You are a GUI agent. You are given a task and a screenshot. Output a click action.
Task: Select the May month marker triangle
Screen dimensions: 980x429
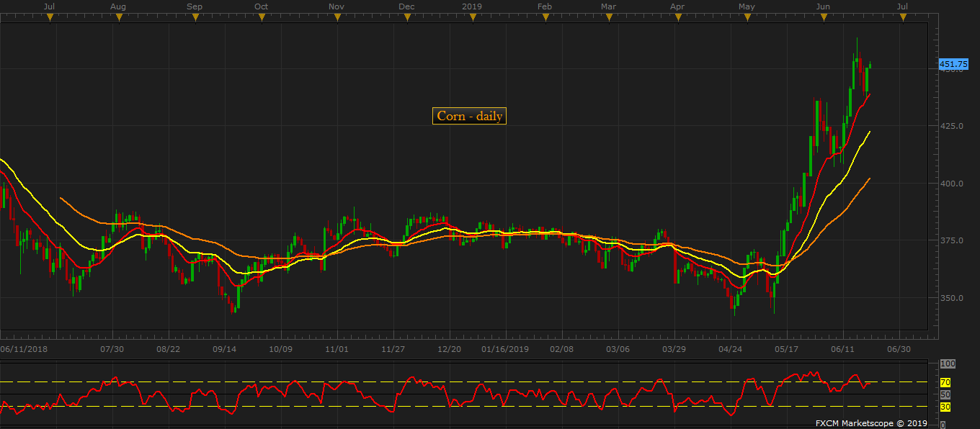tap(747, 18)
